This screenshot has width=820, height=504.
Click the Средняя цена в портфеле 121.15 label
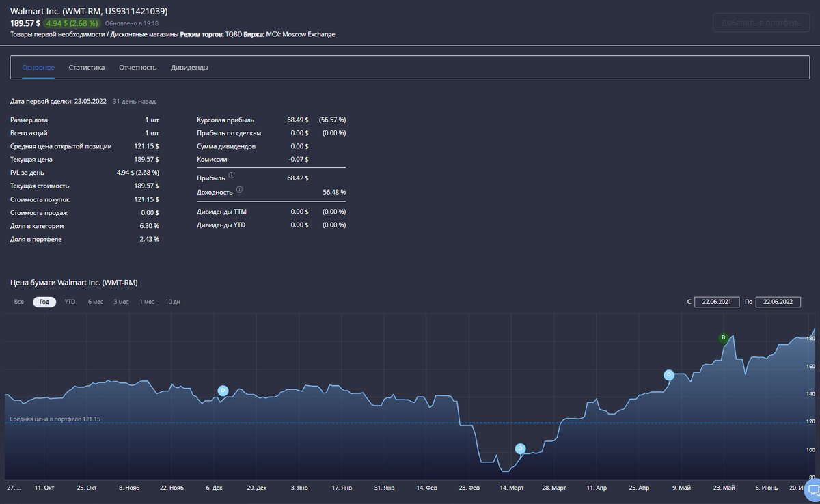point(55,419)
